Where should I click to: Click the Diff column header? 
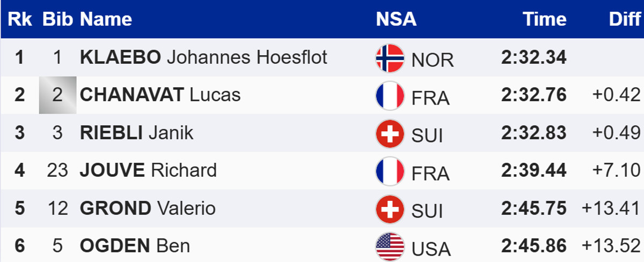pos(625,19)
